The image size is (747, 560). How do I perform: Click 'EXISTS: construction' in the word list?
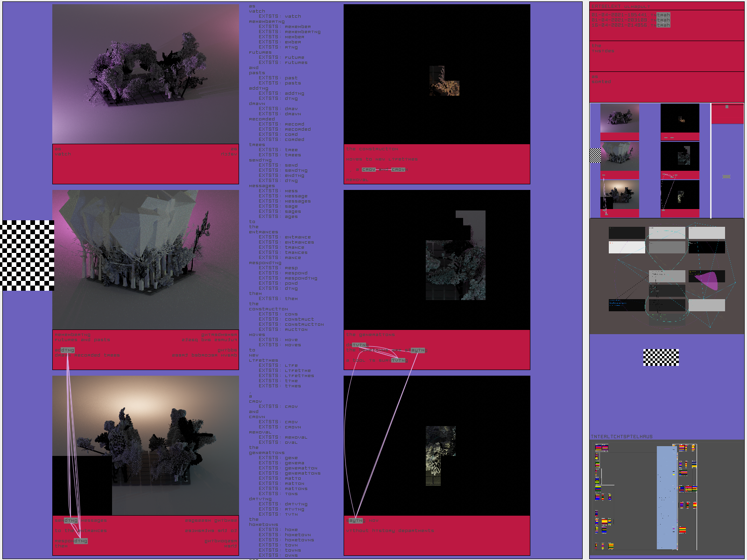point(304,324)
